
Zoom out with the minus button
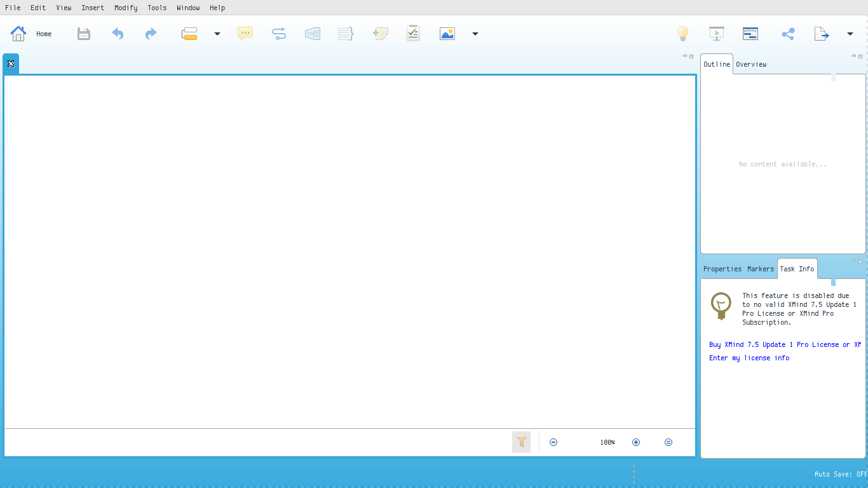553,442
